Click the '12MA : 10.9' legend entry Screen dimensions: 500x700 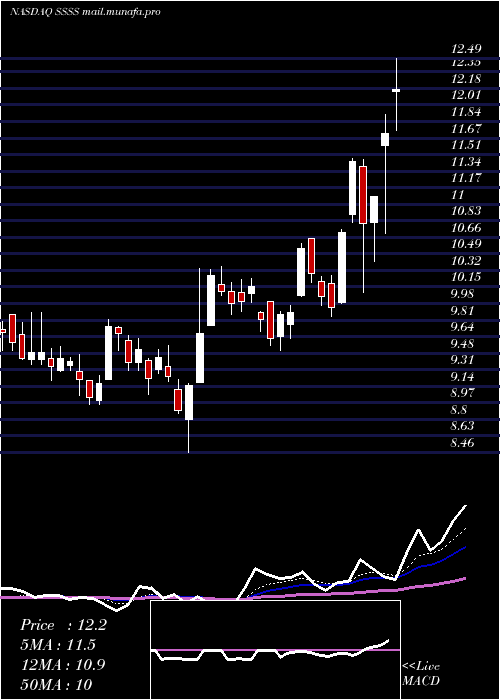(63, 665)
